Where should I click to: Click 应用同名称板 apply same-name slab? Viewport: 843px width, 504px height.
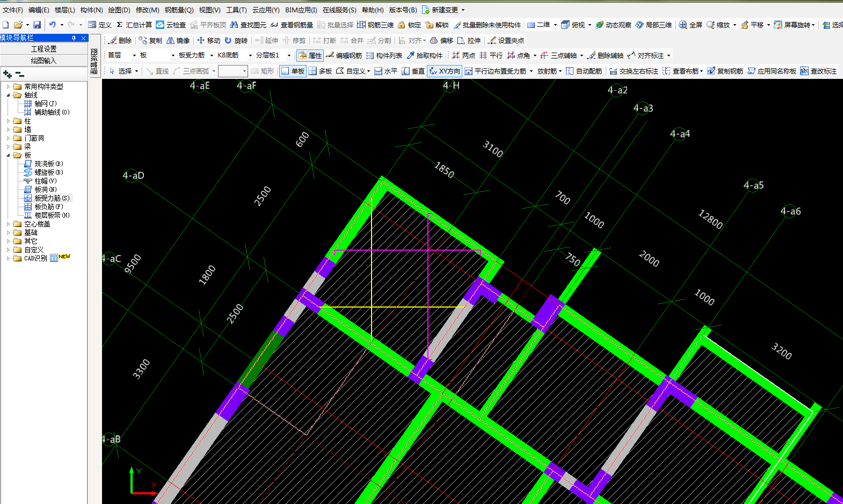[x=772, y=71]
